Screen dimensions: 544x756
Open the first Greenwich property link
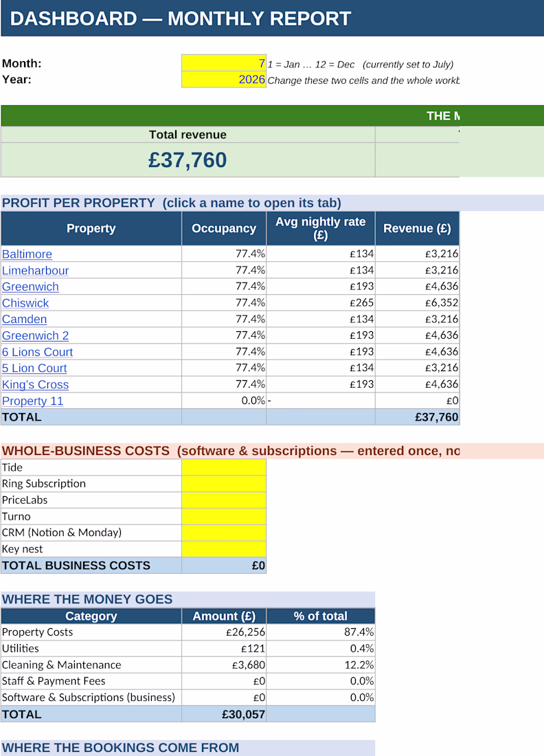[30, 287]
